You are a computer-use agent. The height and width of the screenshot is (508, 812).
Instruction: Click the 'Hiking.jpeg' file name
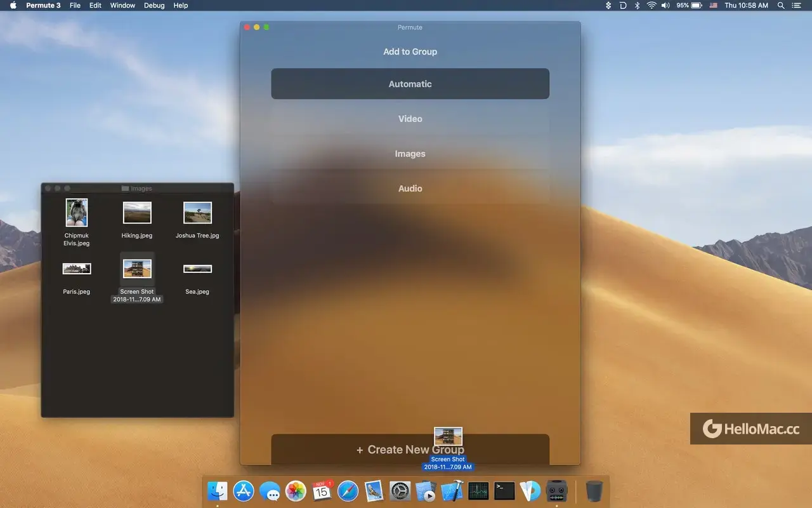click(137, 236)
